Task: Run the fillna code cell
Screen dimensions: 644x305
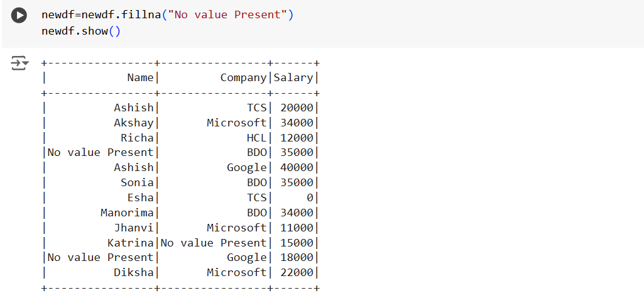Action: click(19, 15)
